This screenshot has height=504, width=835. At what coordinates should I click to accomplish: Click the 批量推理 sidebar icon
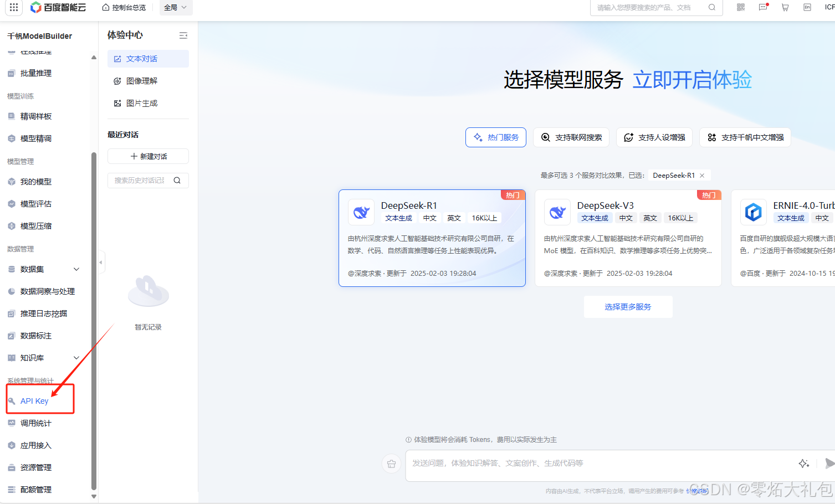point(11,73)
